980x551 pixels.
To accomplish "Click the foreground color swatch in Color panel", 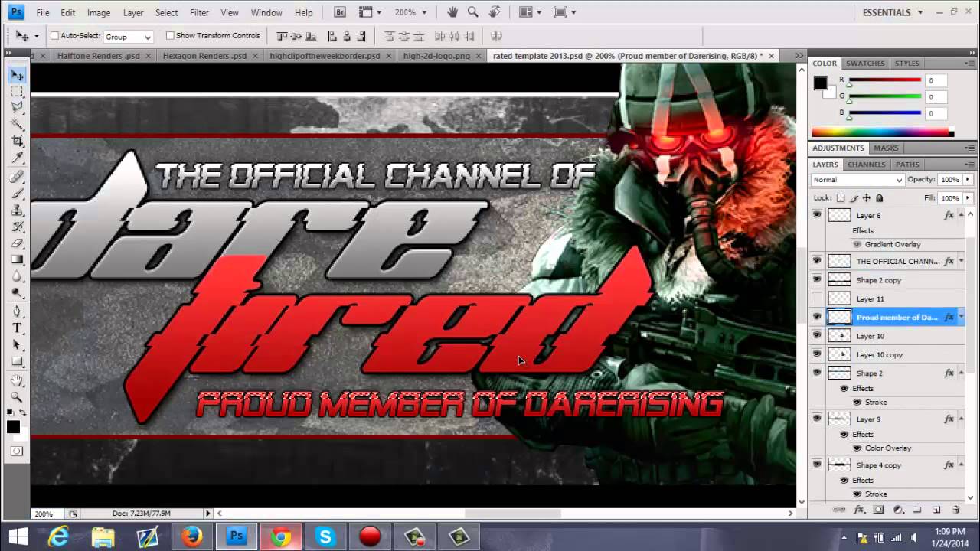I will tap(821, 83).
